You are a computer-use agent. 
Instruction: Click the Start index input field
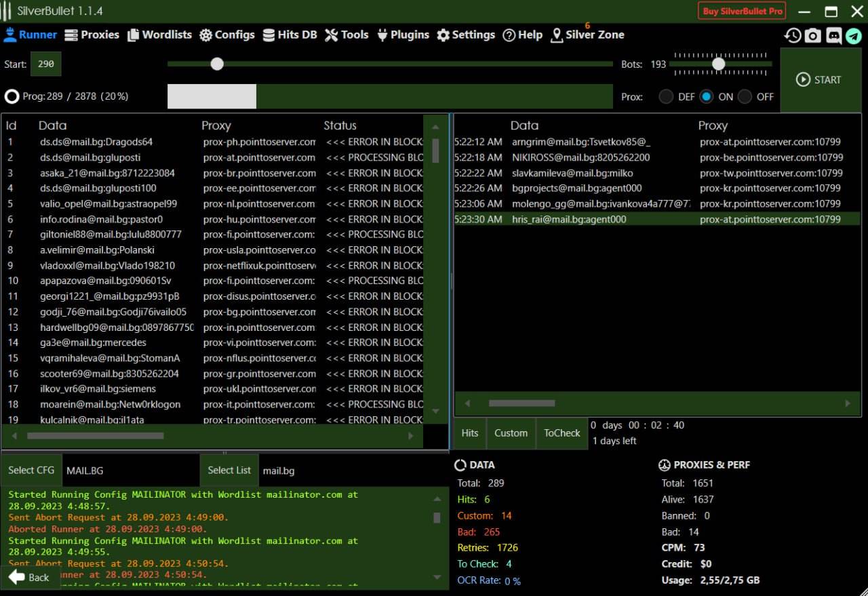(x=46, y=64)
